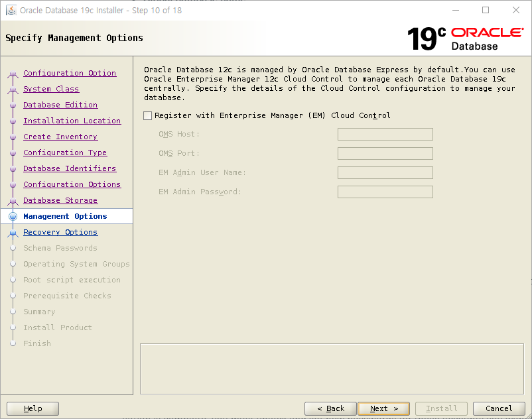
Task: Click the Summary step label
Action: pyautogui.click(x=39, y=312)
